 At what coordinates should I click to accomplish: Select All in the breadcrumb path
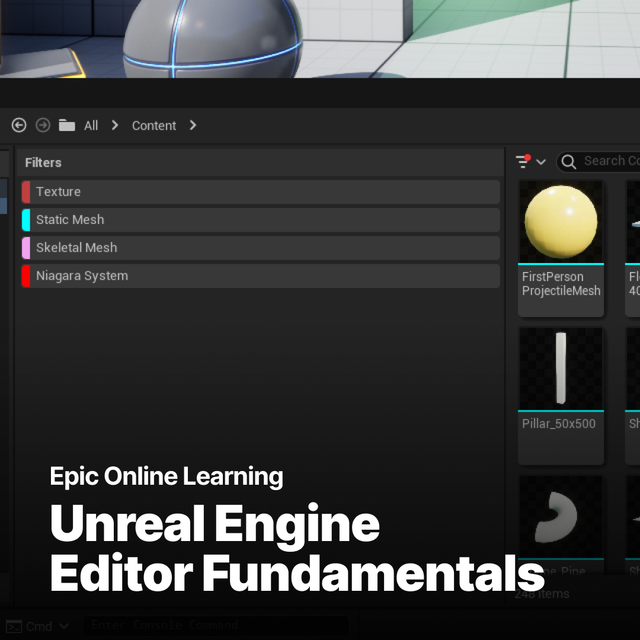(91, 125)
